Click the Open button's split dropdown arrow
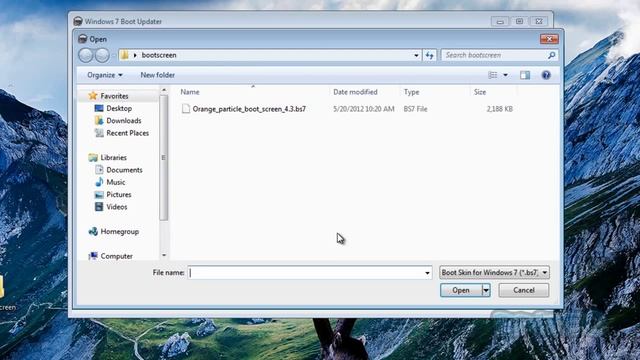This screenshot has height=360, width=640. coord(486,290)
